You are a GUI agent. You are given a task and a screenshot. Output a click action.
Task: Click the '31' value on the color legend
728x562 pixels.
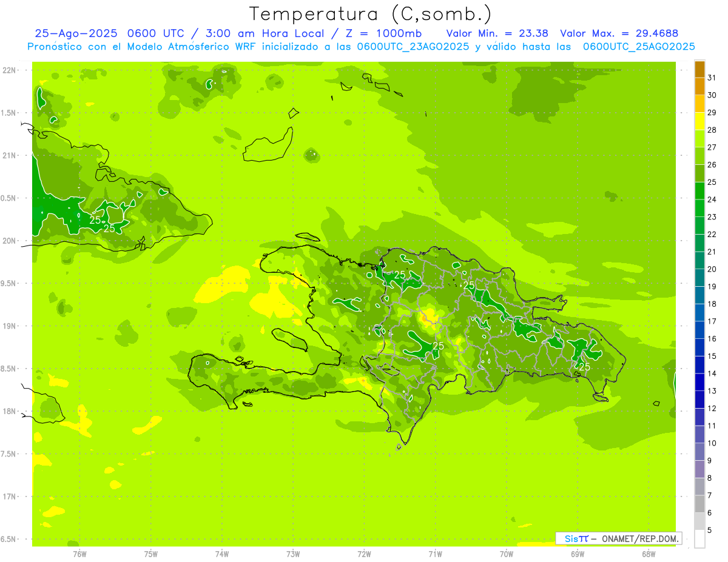coord(712,78)
